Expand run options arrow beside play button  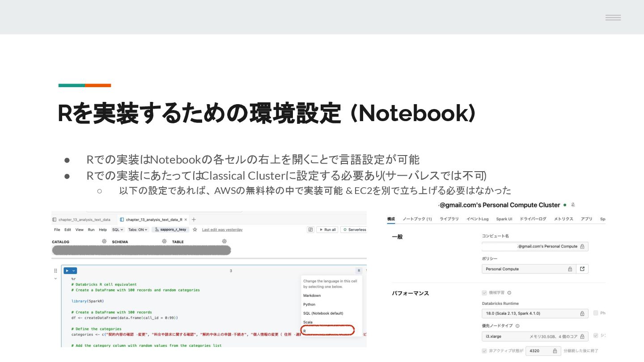pyautogui.click(x=74, y=271)
